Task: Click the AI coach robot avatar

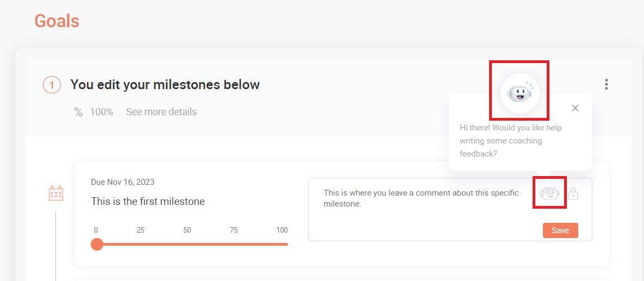Action: (x=520, y=93)
